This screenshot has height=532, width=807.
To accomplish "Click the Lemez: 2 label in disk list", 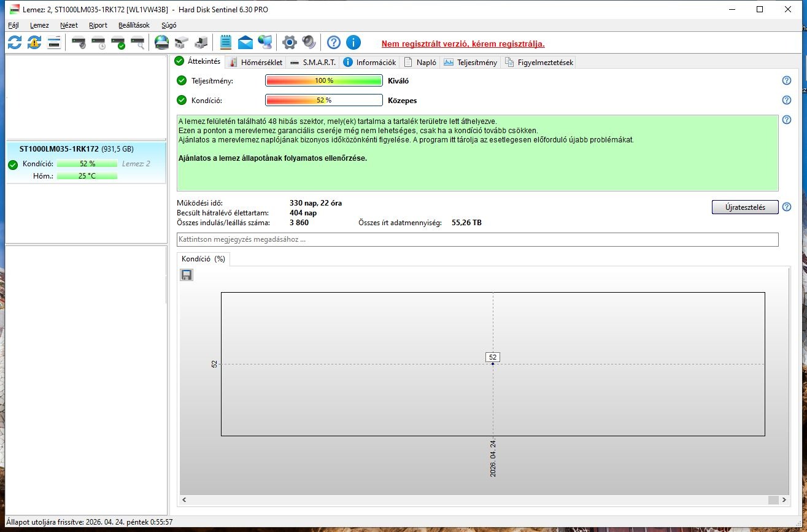I will 136,164.
